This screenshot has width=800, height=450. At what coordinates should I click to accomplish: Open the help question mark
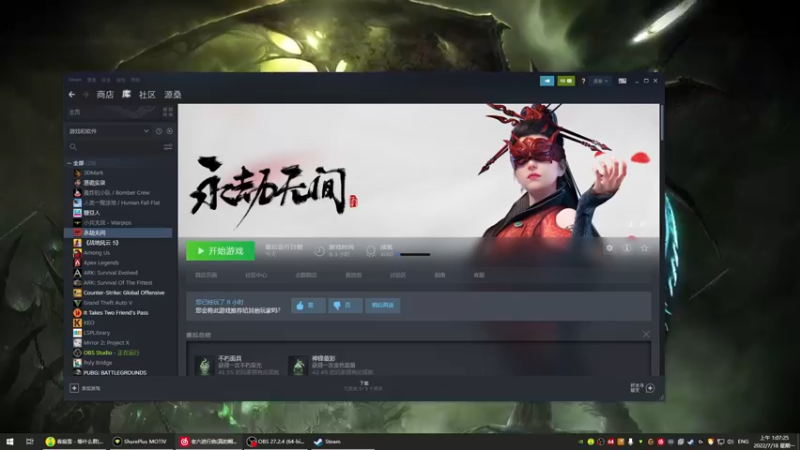point(583,81)
